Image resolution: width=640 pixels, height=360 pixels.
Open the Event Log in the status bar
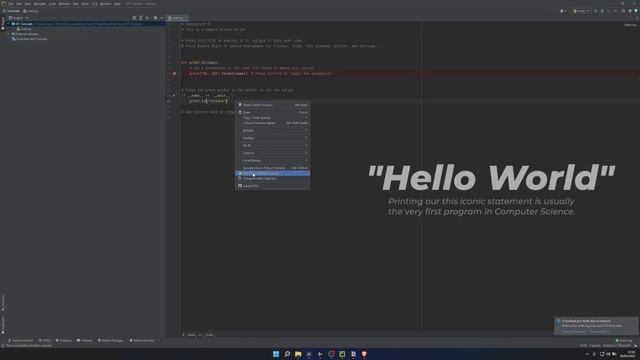pos(624,340)
